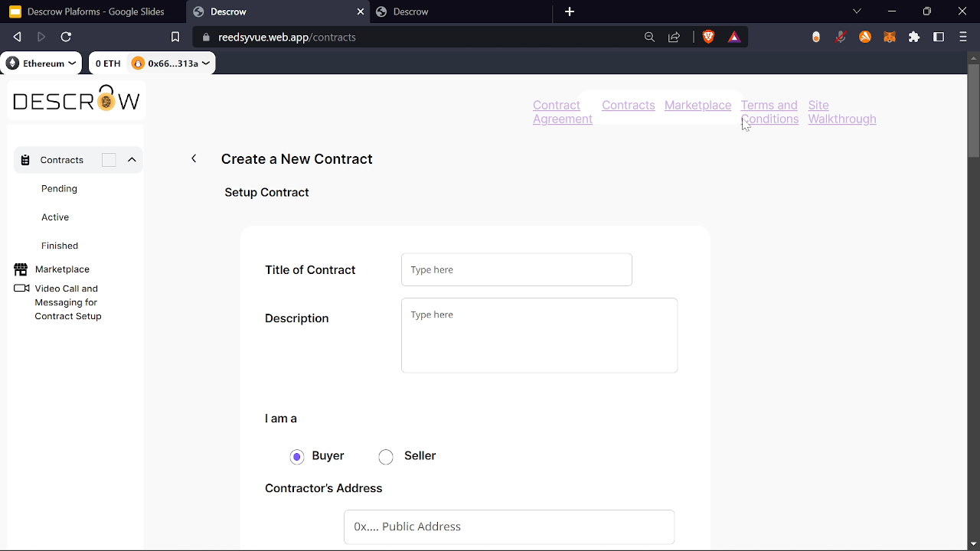Open Pending contracts in the sidebar

(59, 188)
